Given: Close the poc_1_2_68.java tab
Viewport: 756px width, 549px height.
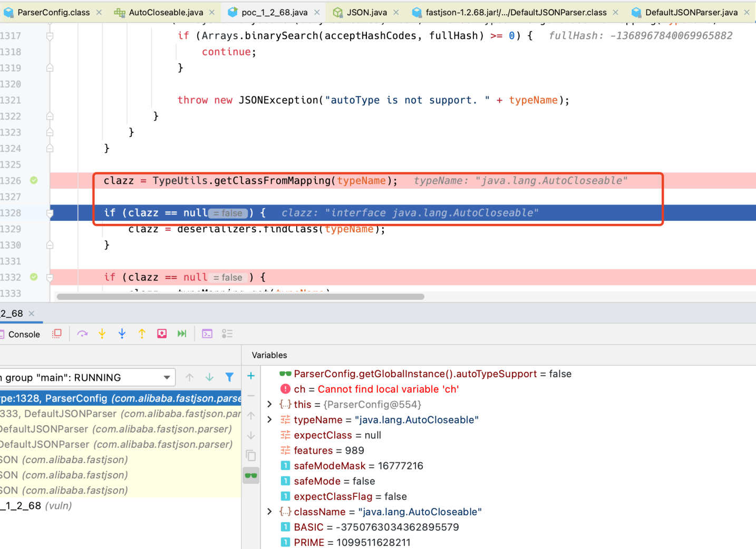Looking at the screenshot, I should (317, 12).
